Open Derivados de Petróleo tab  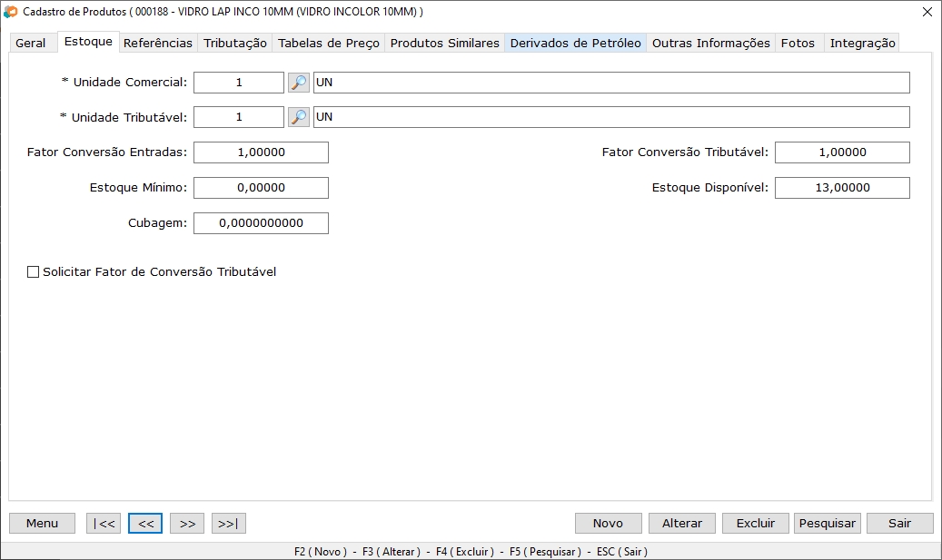[575, 44]
